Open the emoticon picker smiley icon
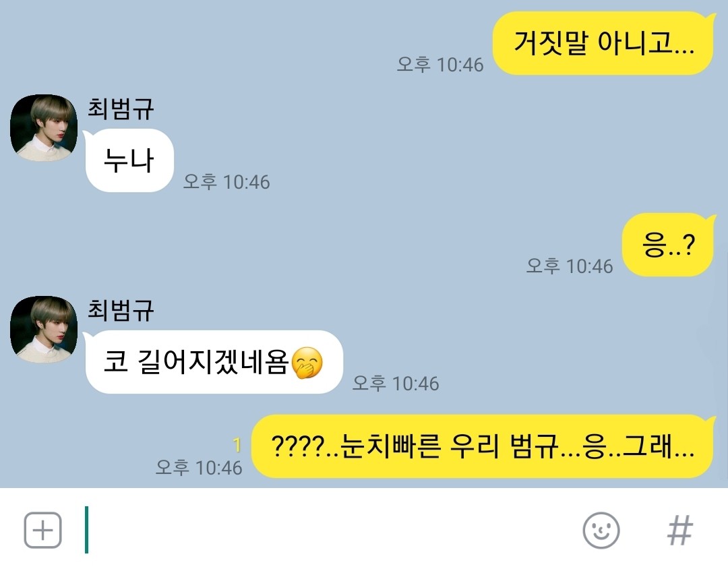This screenshot has width=728, height=573. pyautogui.click(x=601, y=531)
